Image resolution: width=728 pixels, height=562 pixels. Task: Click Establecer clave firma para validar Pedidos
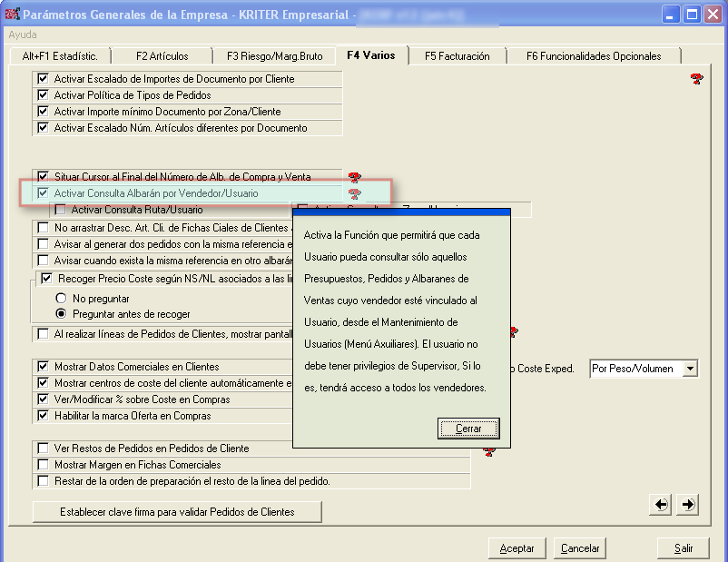coord(177,512)
